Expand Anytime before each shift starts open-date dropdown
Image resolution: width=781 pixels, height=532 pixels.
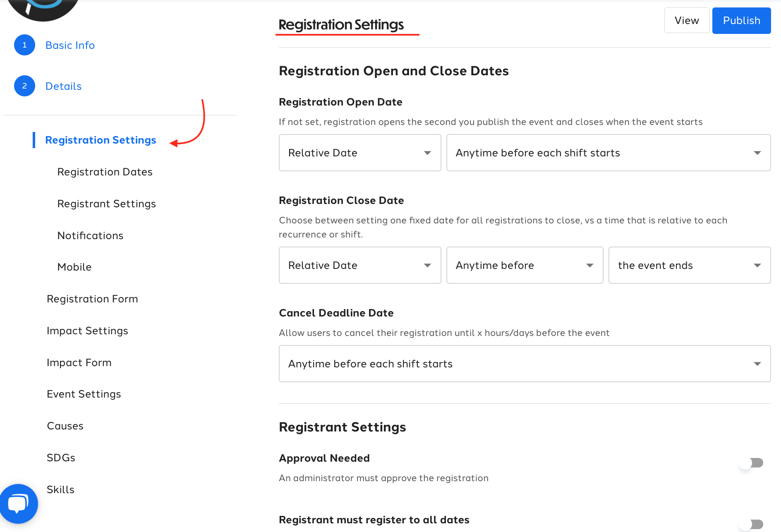[609, 153]
